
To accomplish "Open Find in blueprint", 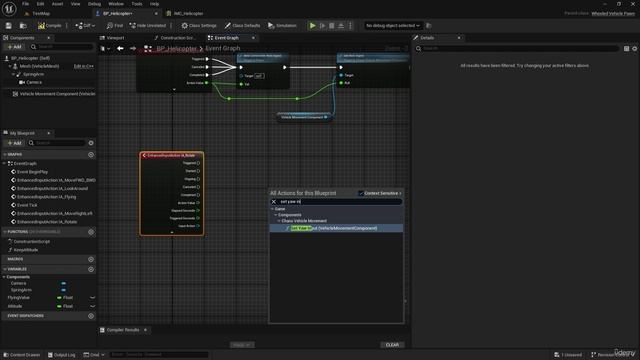I will [115, 26].
